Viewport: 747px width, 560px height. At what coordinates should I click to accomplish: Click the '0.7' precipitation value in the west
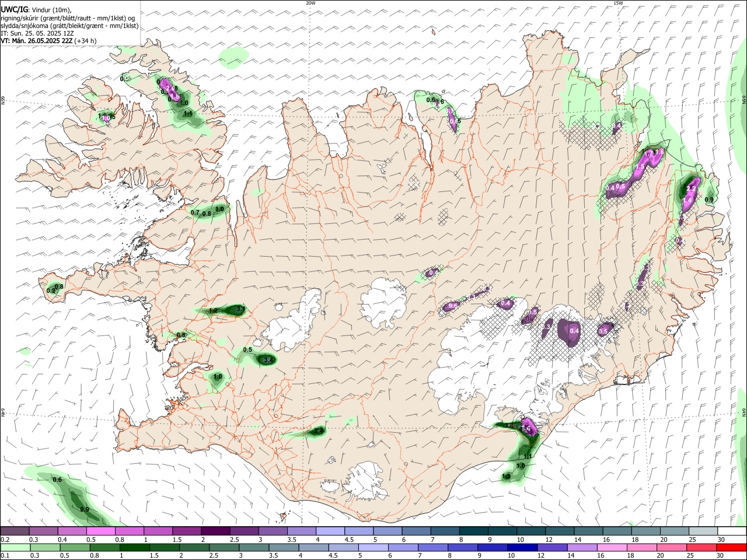tap(195, 212)
